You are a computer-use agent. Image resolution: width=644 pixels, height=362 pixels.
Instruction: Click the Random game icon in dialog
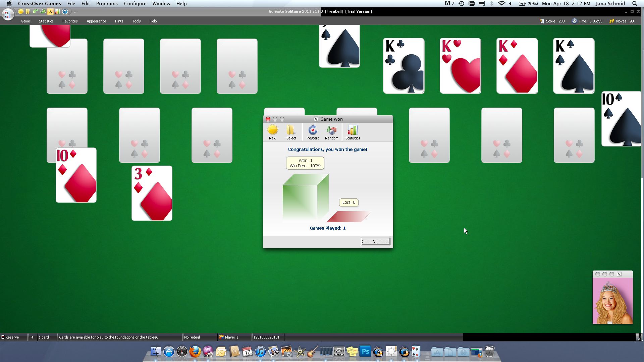[331, 132]
